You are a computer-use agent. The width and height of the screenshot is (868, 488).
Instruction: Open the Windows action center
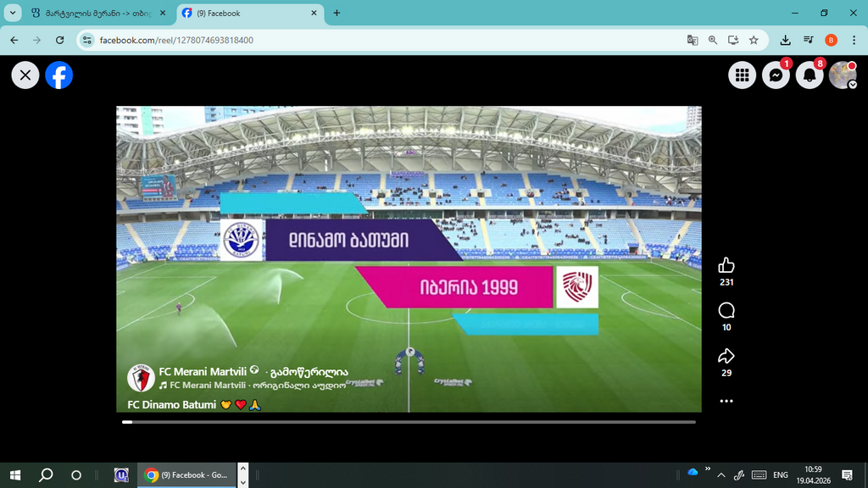click(x=847, y=474)
